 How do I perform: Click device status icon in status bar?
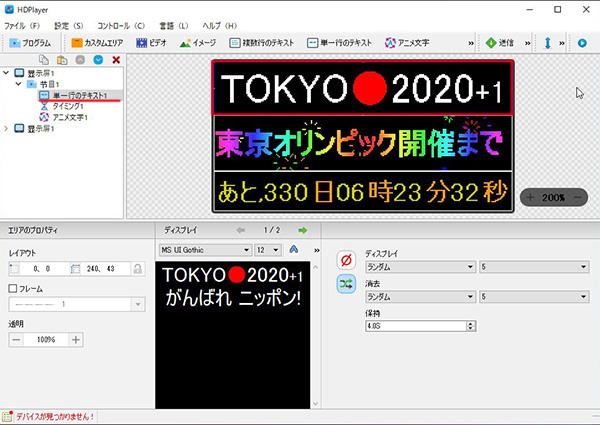(x=7, y=416)
